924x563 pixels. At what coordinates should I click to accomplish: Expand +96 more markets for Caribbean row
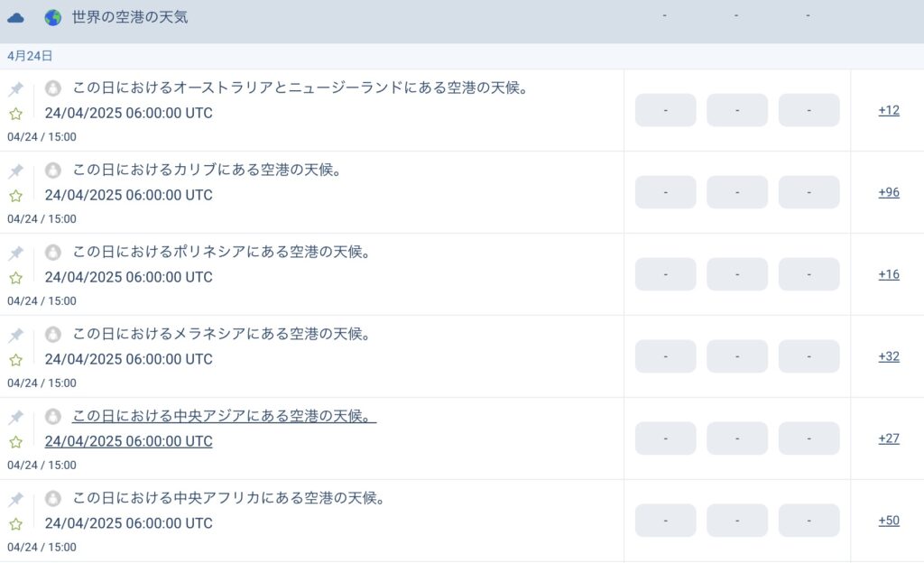point(889,192)
